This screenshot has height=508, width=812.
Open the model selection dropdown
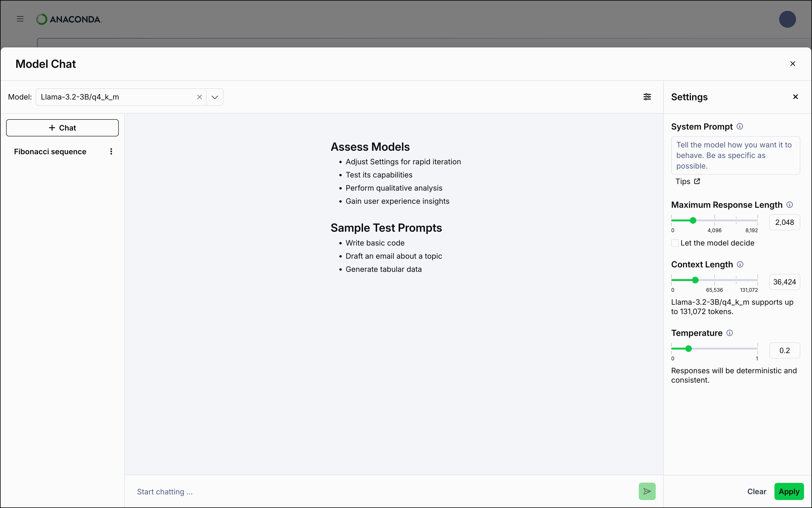click(x=214, y=97)
